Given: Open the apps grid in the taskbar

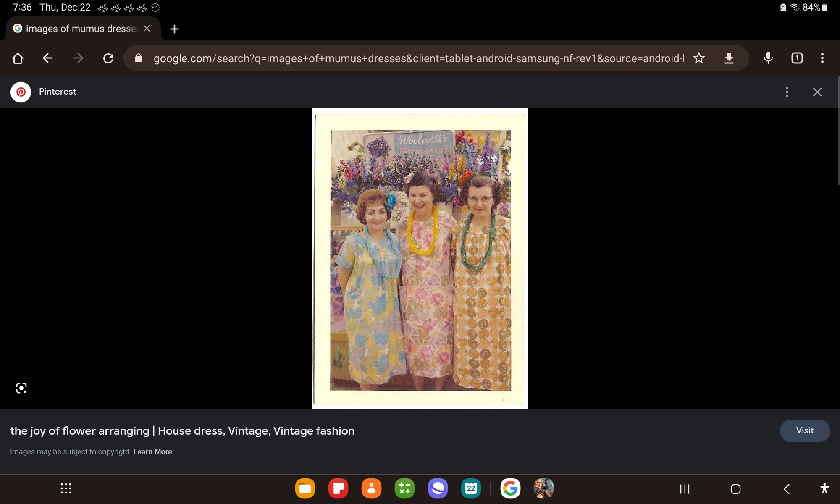Looking at the screenshot, I should click(x=66, y=488).
